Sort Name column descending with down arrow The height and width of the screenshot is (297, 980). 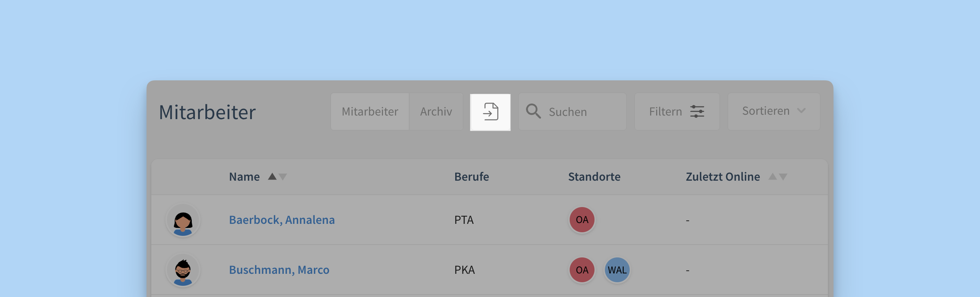(283, 177)
